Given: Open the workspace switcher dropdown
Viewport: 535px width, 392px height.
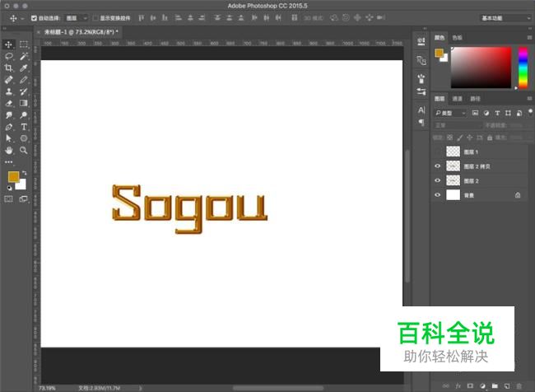Looking at the screenshot, I should (505, 18).
